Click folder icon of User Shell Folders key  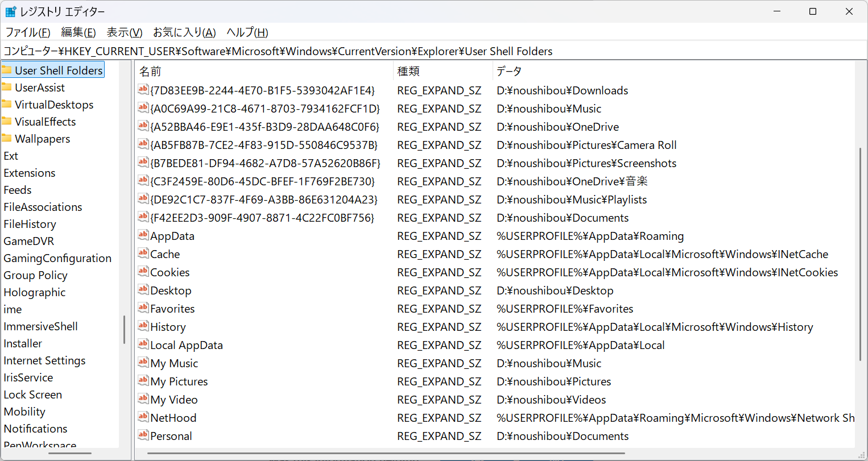(7, 70)
